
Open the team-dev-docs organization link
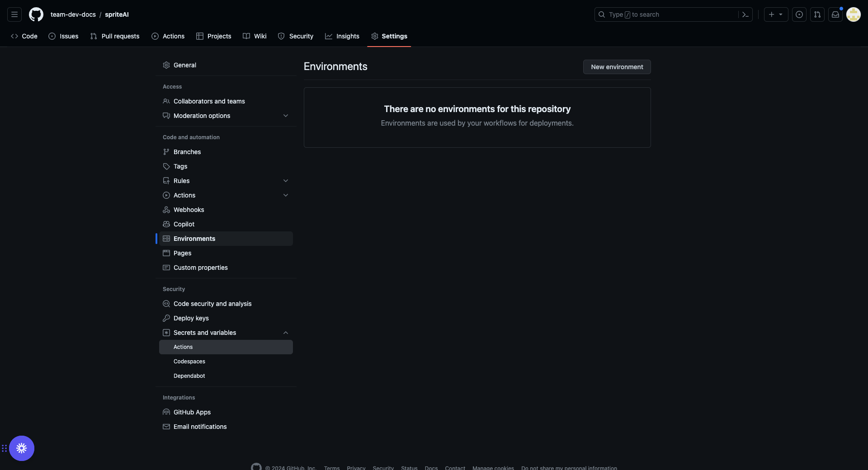pos(73,14)
